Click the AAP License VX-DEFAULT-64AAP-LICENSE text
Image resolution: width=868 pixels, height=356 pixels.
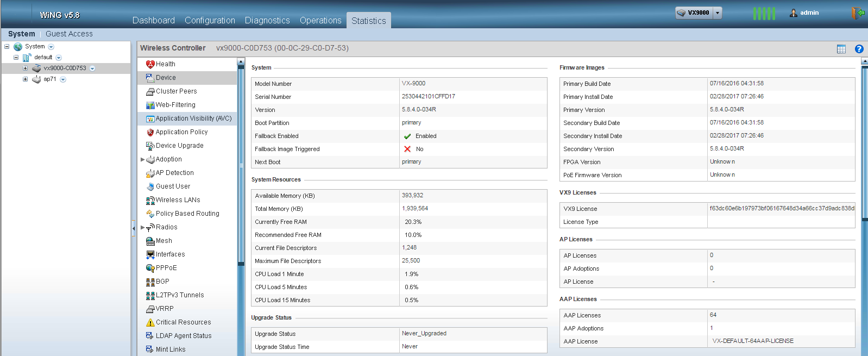[x=753, y=341]
